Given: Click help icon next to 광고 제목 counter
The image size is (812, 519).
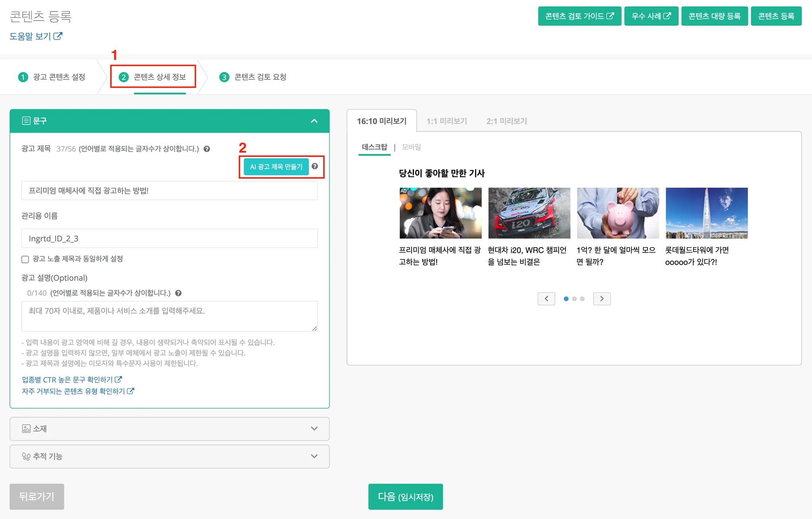Looking at the screenshot, I should coord(207,149).
